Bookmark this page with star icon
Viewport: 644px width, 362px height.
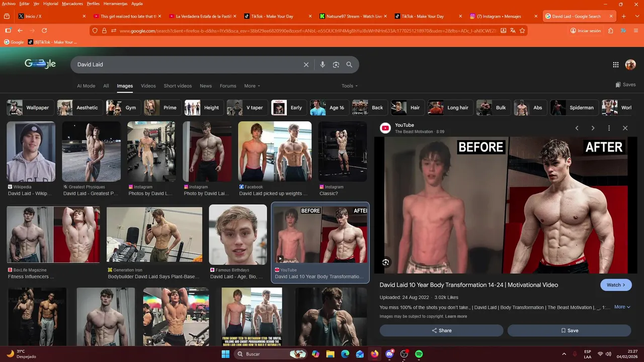522,31
